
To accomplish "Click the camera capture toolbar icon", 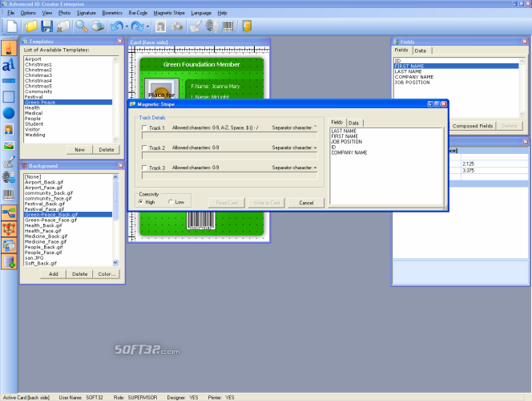I will [177, 26].
